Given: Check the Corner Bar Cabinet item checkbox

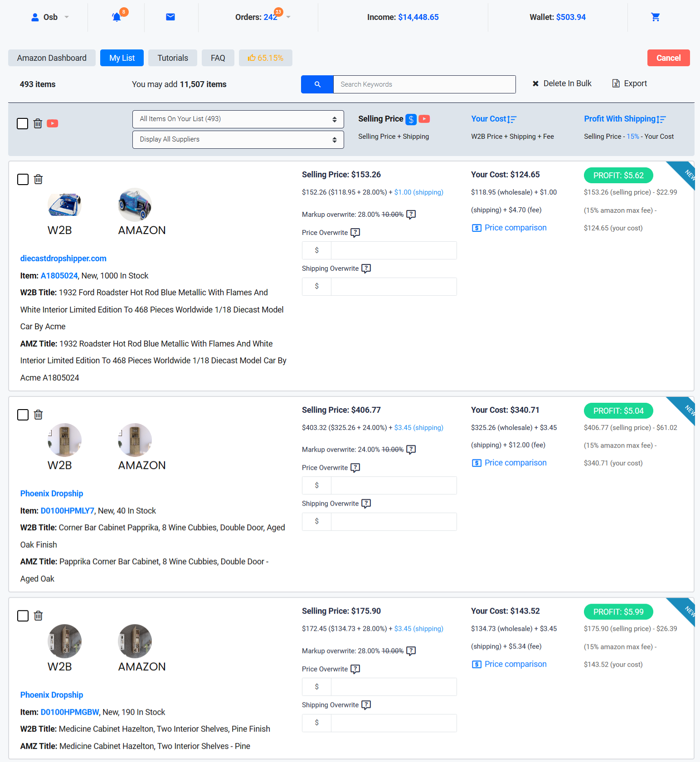Looking at the screenshot, I should point(23,415).
